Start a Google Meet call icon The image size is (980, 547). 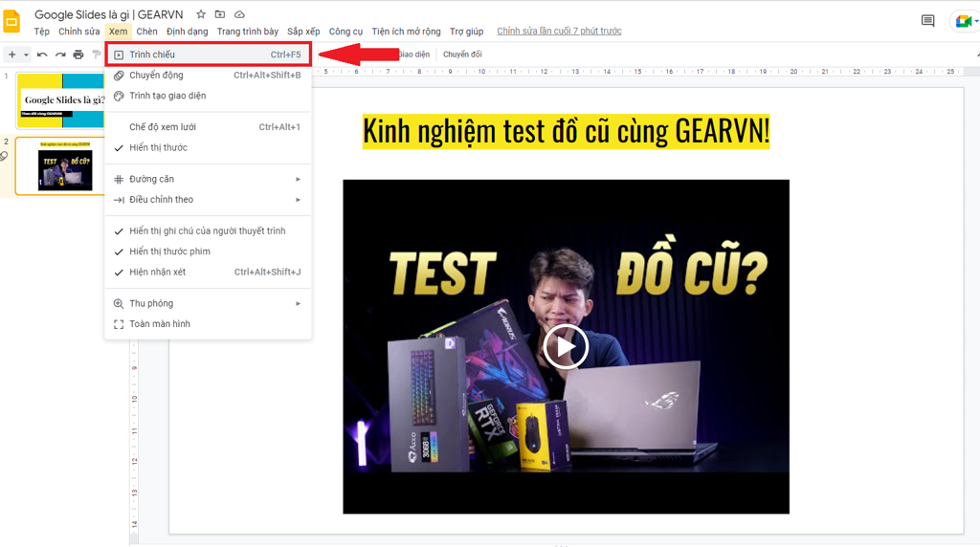(963, 21)
